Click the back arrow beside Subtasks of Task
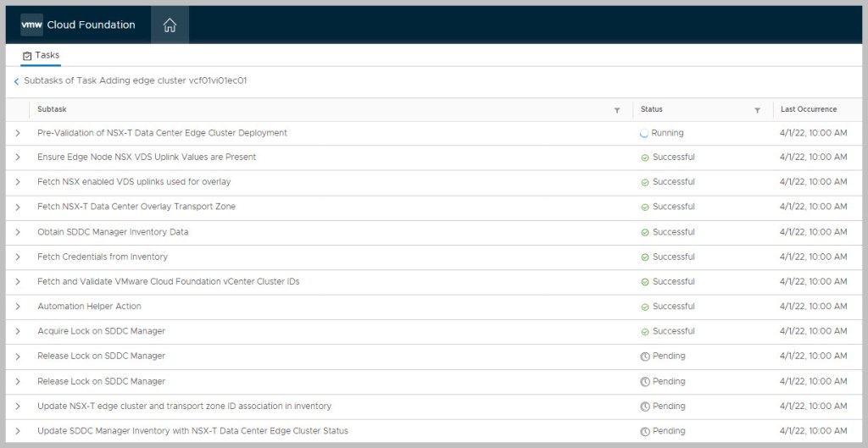Screen dimensions: 868x448 click(16, 81)
